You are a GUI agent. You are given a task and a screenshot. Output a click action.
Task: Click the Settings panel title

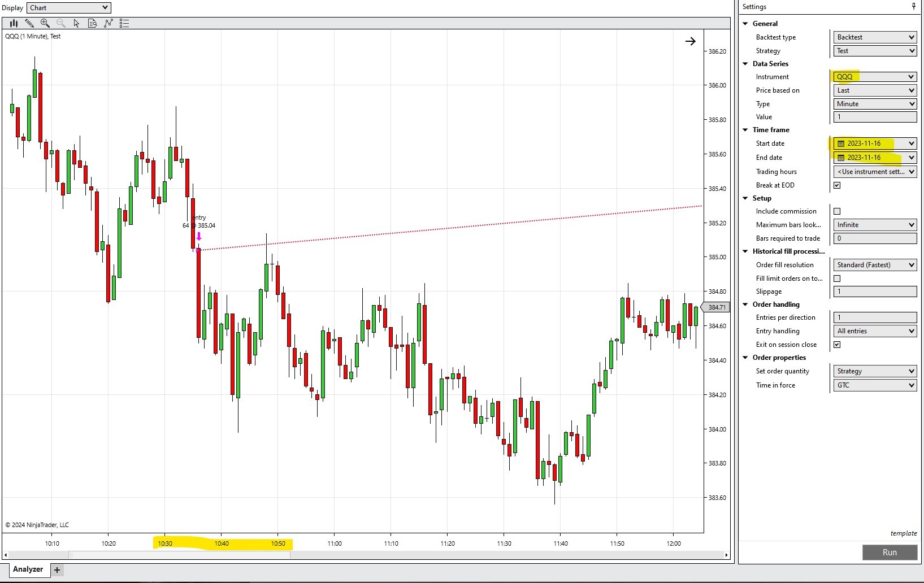(x=754, y=7)
